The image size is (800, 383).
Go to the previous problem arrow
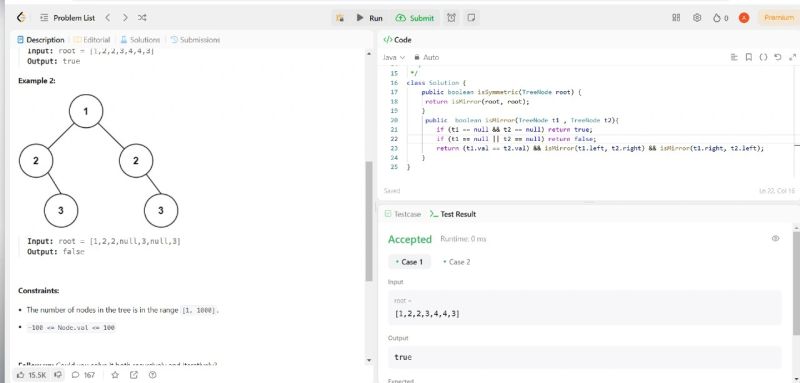click(x=108, y=18)
